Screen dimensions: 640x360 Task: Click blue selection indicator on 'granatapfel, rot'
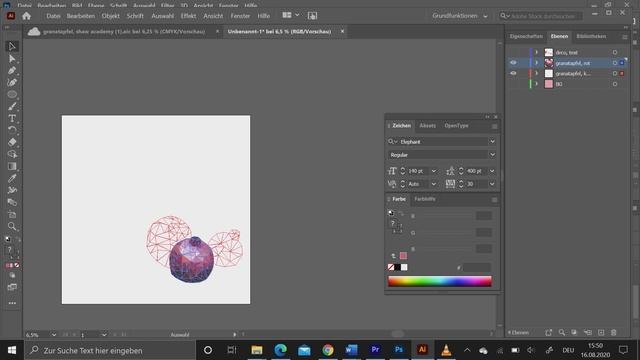pyautogui.click(x=622, y=63)
